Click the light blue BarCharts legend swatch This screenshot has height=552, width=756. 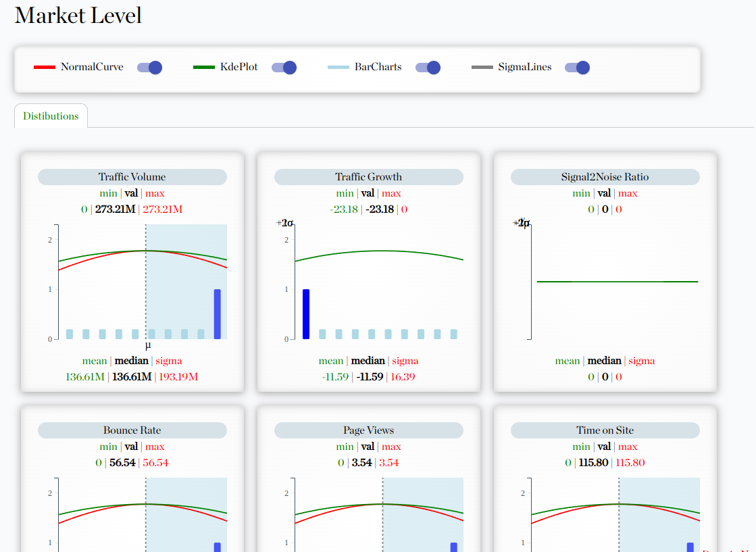(x=338, y=68)
